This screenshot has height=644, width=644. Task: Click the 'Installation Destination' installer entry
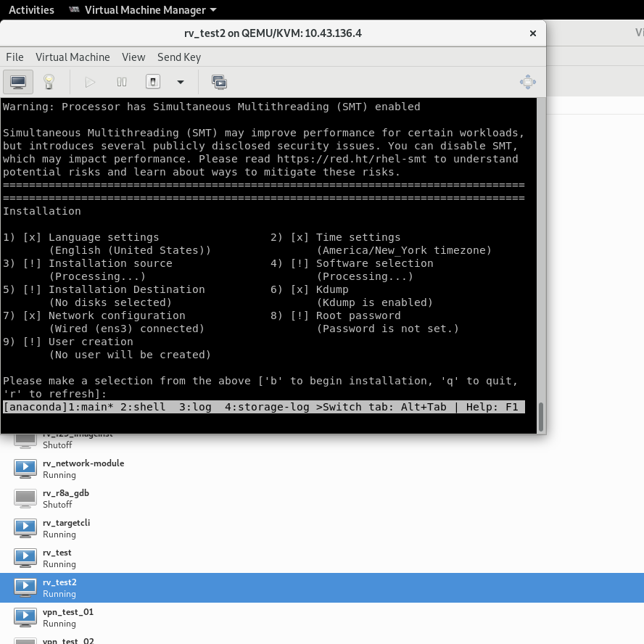click(126, 289)
